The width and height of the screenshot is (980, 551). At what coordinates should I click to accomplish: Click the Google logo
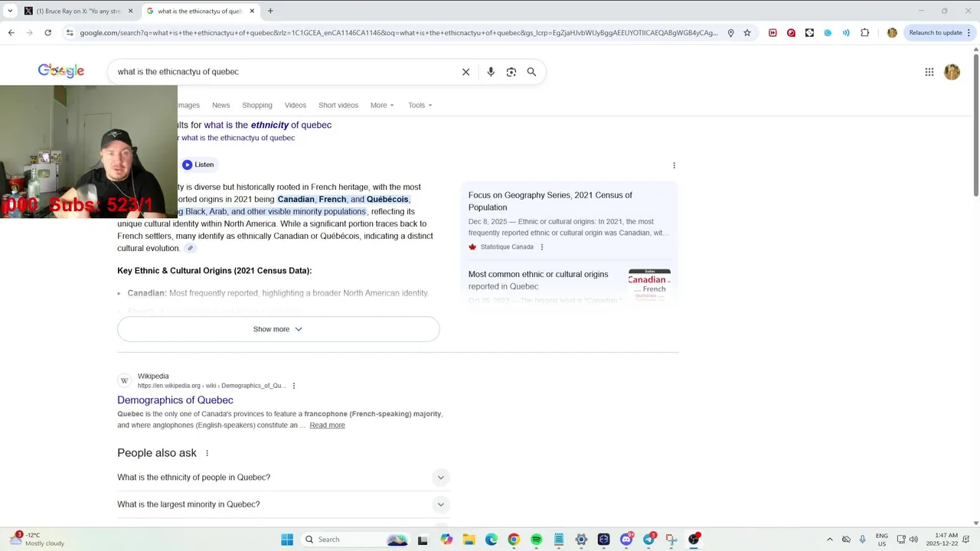pyautogui.click(x=61, y=71)
